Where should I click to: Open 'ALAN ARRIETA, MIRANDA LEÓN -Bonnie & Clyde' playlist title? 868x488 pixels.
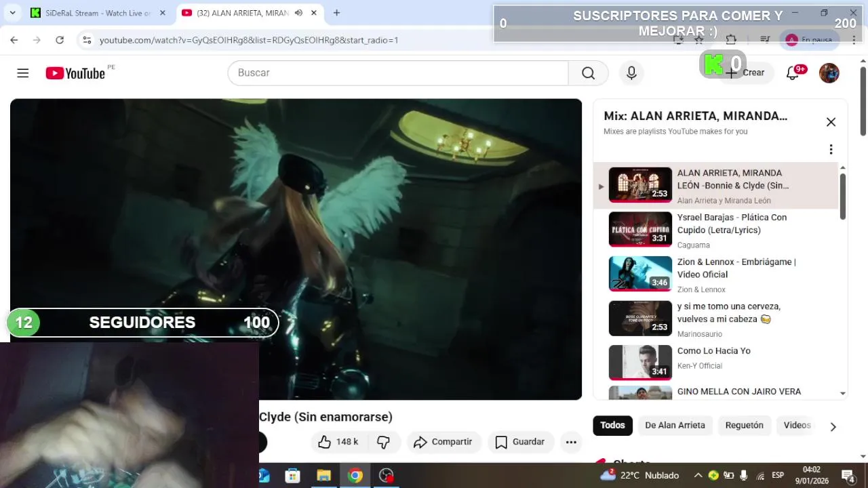pyautogui.click(x=733, y=179)
